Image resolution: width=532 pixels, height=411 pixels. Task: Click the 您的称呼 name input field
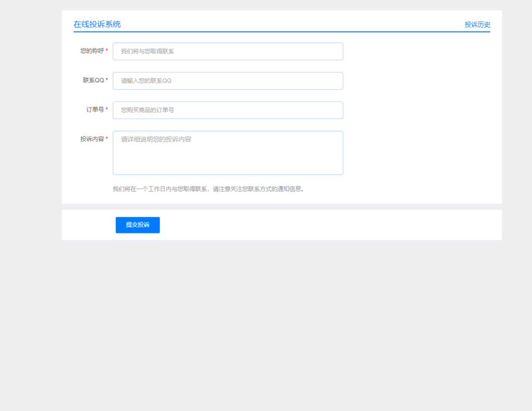pyautogui.click(x=228, y=51)
